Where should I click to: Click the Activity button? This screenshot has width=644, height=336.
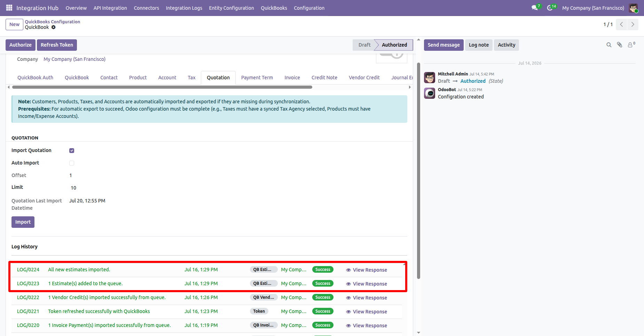coord(506,45)
